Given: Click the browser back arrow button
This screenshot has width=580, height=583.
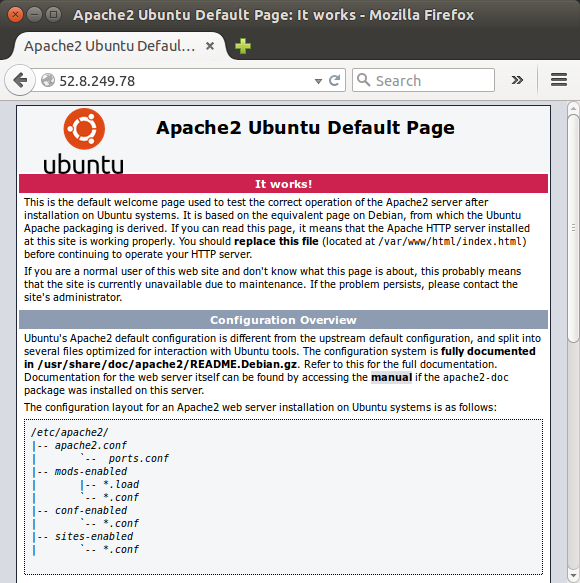Looking at the screenshot, I should point(20,80).
